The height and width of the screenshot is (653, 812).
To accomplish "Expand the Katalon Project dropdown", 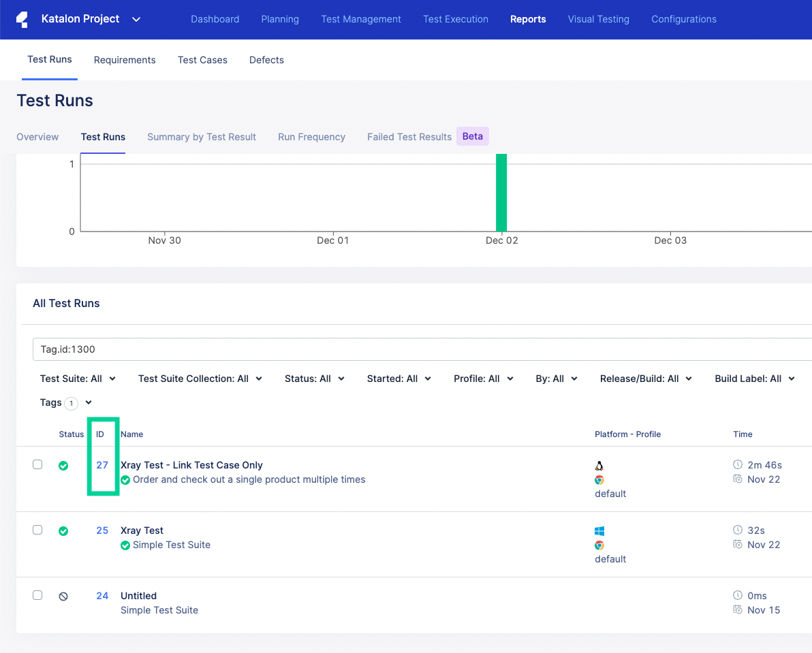I will click(136, 19).
